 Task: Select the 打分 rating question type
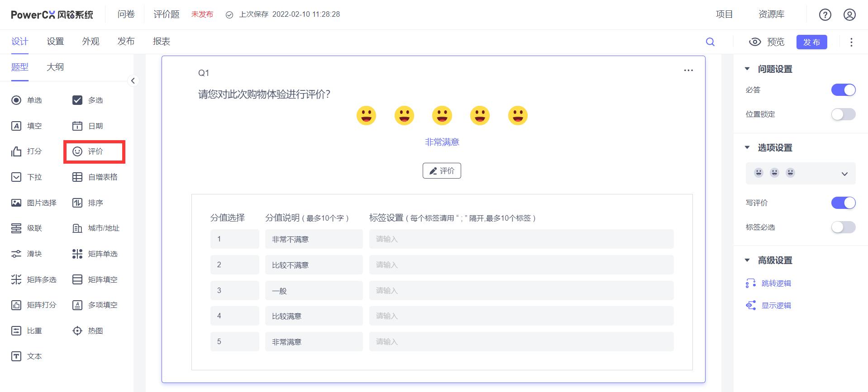click(x=27, y=151)
